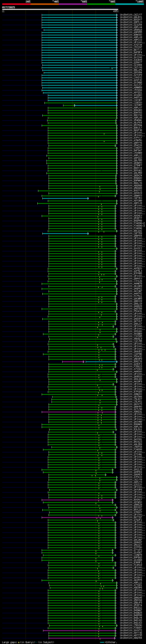
Task: Open hit UniRef100_Q8L8Y1
Action: coord(131,17)
